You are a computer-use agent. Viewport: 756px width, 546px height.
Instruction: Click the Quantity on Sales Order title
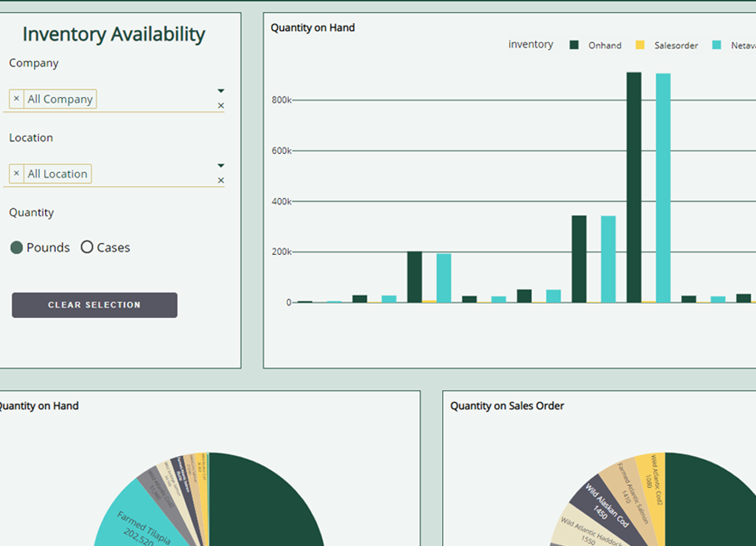[x=507, y=406]
